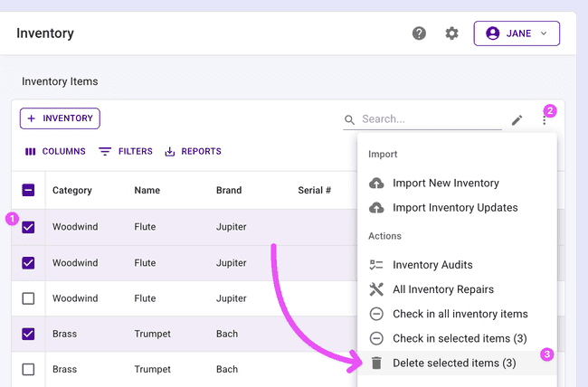Click the minus-circle icon for check in all
The image size is (588, 387).
pos(376,314)
